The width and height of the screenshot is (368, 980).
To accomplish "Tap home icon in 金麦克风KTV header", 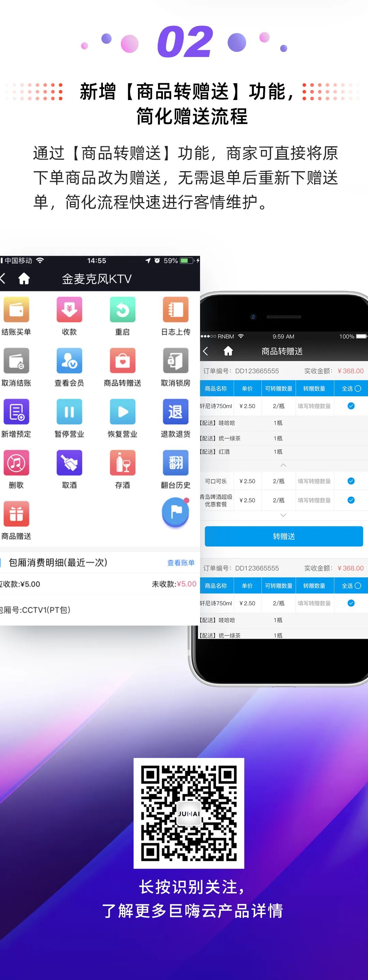I will coord(24,279).
